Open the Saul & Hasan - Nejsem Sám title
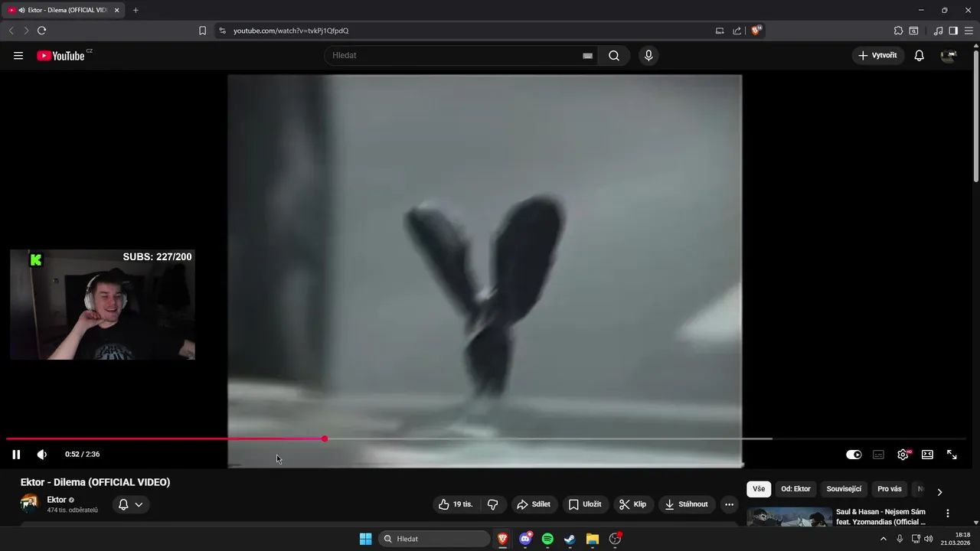 coord(880,517)
